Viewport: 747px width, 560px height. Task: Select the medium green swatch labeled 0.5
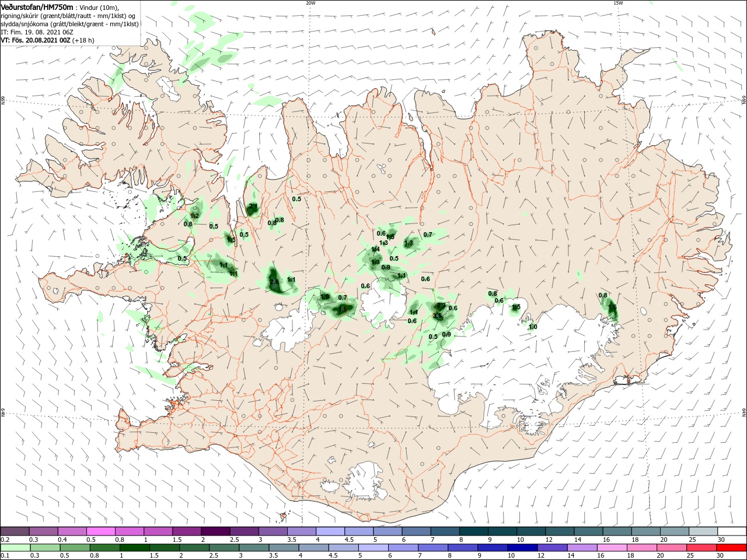[x=75, y=548]
